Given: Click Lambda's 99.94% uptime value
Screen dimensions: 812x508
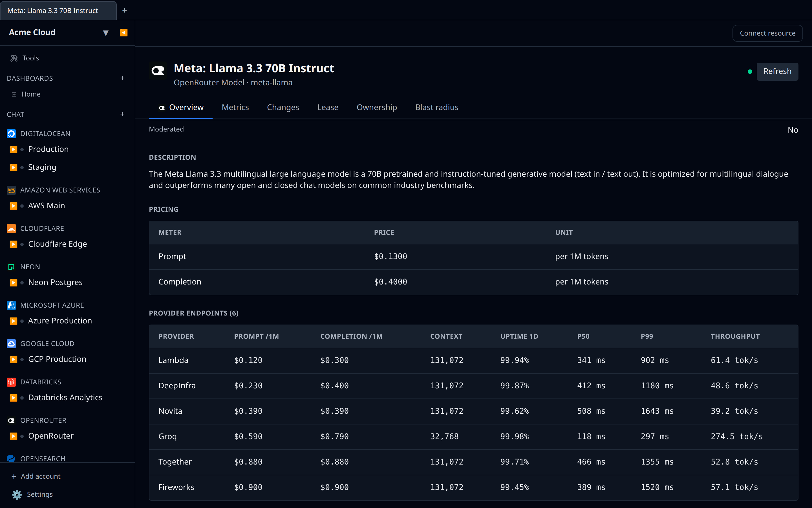Looking at the screenshot, I should (x=514, y=360).
